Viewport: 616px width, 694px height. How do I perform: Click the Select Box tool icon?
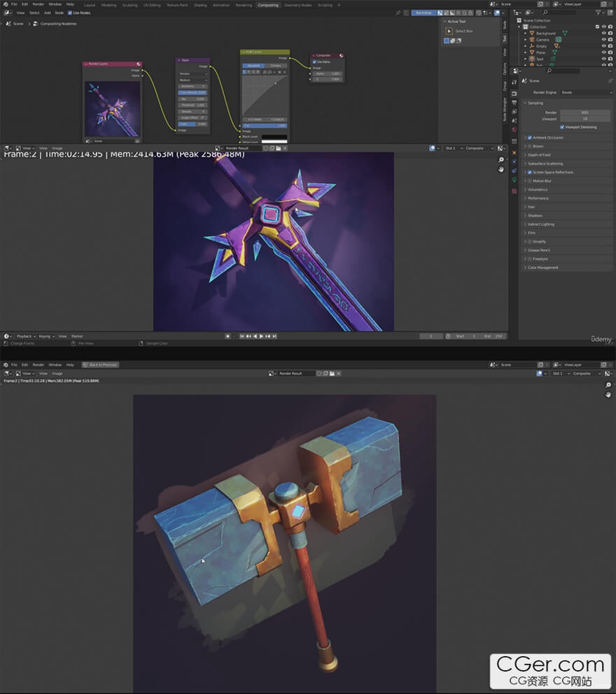pos(449,31)
